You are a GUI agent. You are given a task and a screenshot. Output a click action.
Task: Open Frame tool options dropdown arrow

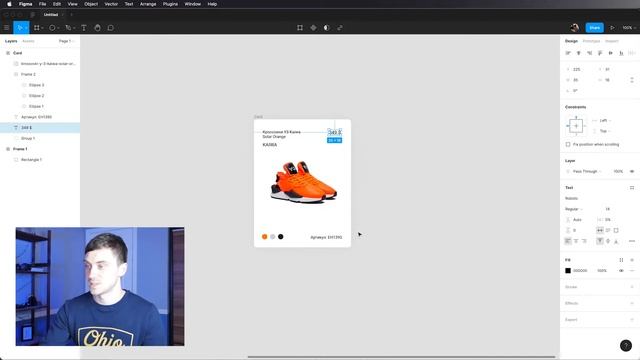pos(42,28)
